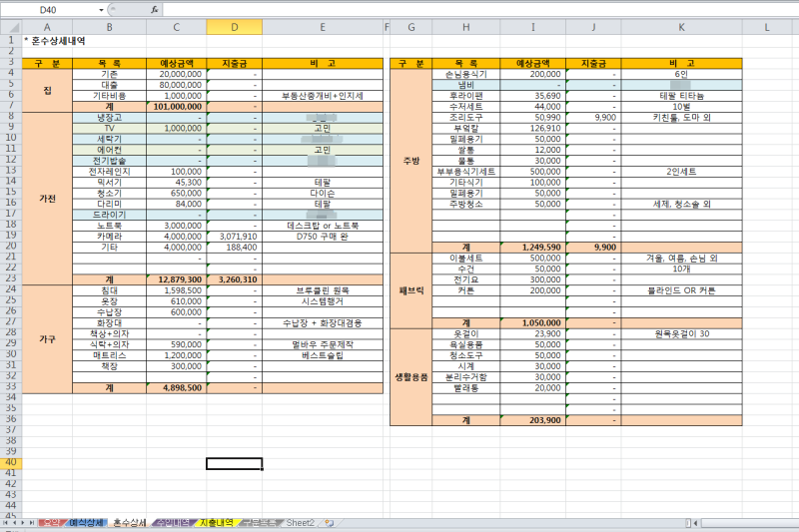Click the 주방 category cell
This screenshot has width=799, height=532.
click(x=411, y=161)
